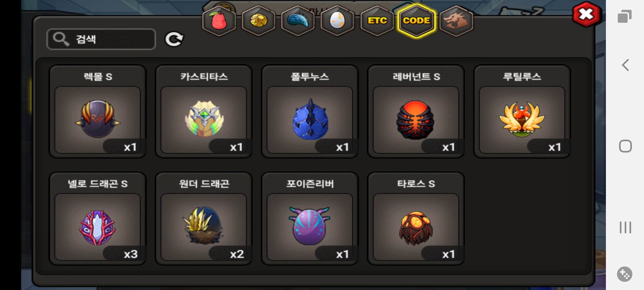Image resolution: width=644 pixels, height=290 pixels.
Task: Select the 넬로 드래곤 S egg
Action: (x=97, y=219)
